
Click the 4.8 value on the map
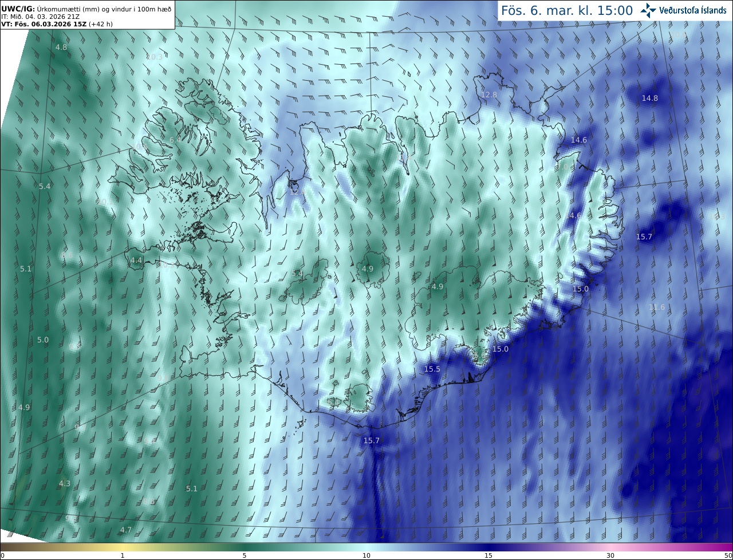pyautogui.click(x=61, y=47)
